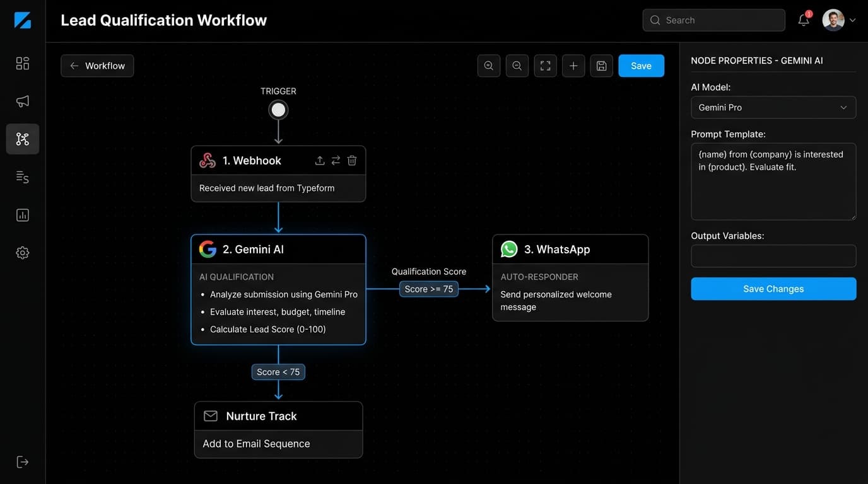Edit the Prompt Template text area
The height and width of the screenshot is (484, 868).
point(773,181)
